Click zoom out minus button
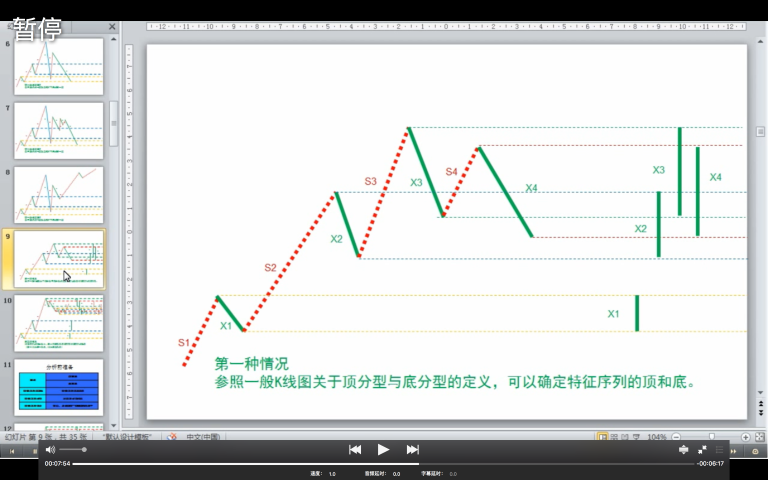This screenshot has height=480, width=768. click(x=676, y=437)
